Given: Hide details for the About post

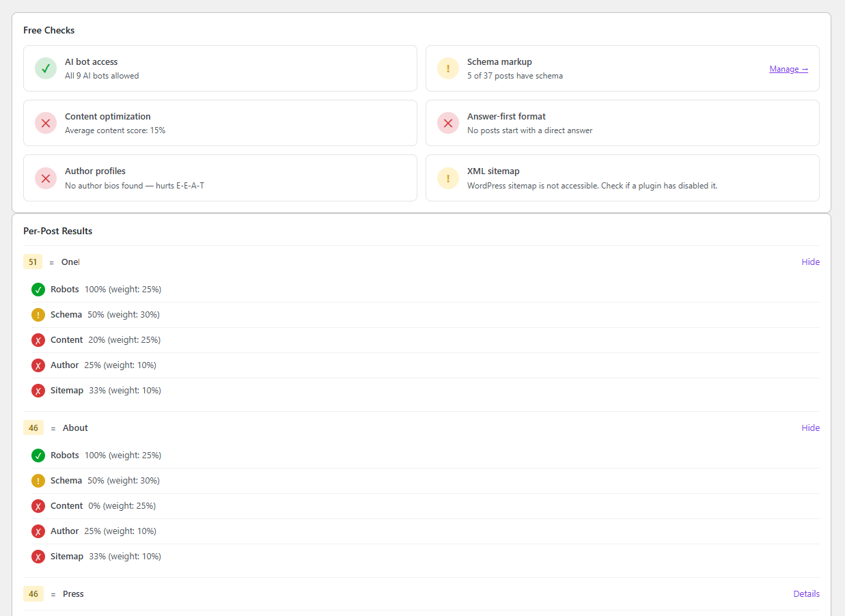Looking at the screenshot, I should (x=811, y=428).
